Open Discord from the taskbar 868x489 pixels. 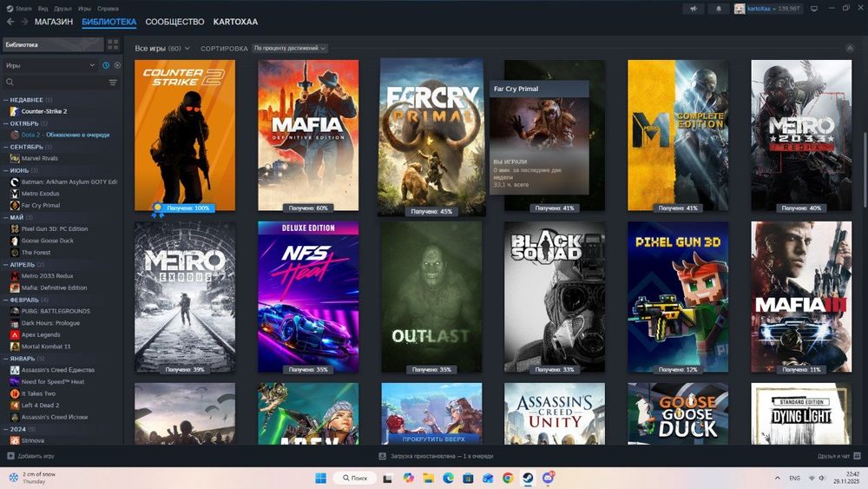[x=548, y=478]
